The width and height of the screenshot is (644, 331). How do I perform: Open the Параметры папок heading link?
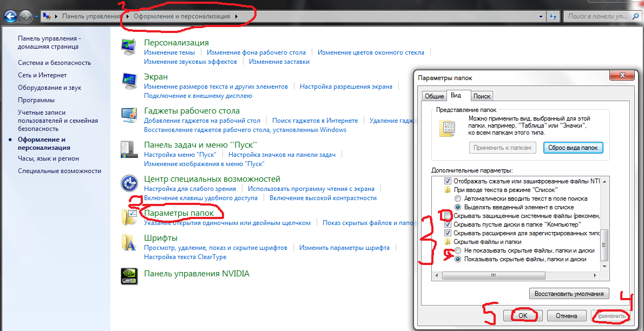tap(179, 213)
